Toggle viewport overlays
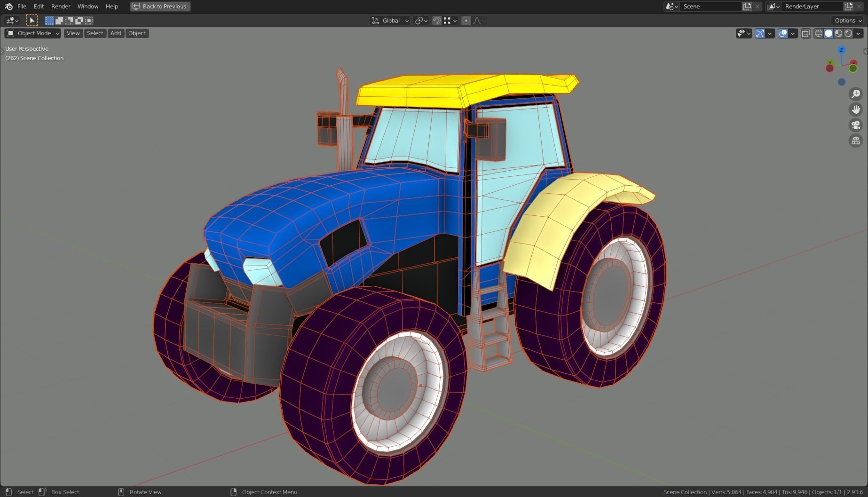 [x=783, y=33]
